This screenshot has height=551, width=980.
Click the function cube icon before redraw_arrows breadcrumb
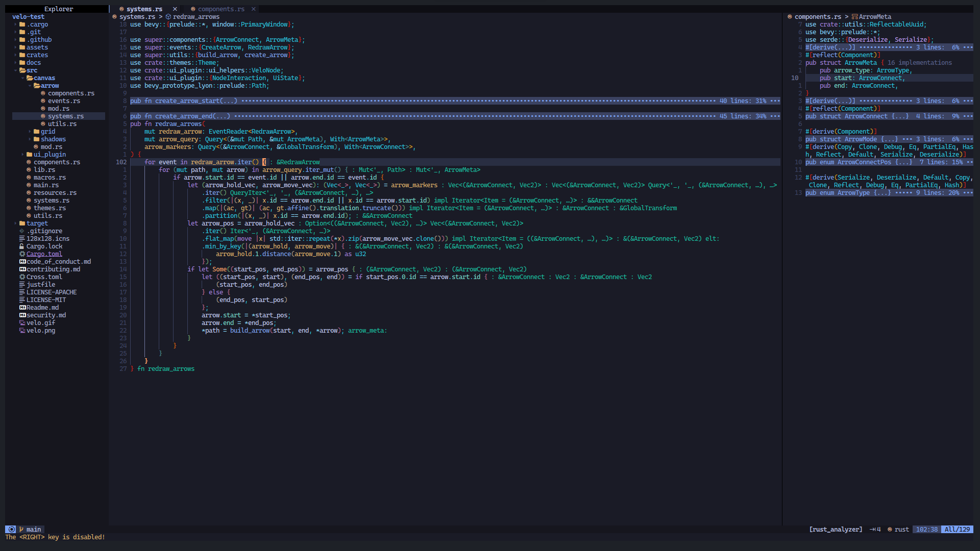[x=168, y=16]
